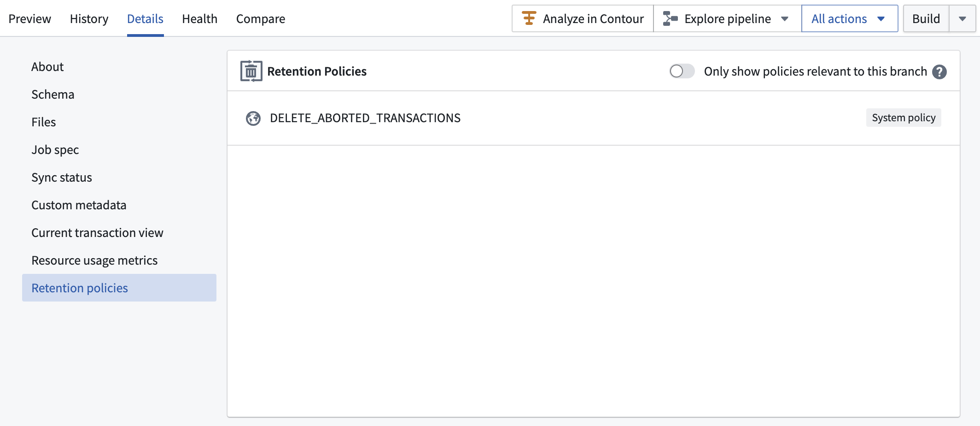Expand the Build options arrow
The width and height of the screenshot is (980, 426).
962,19
